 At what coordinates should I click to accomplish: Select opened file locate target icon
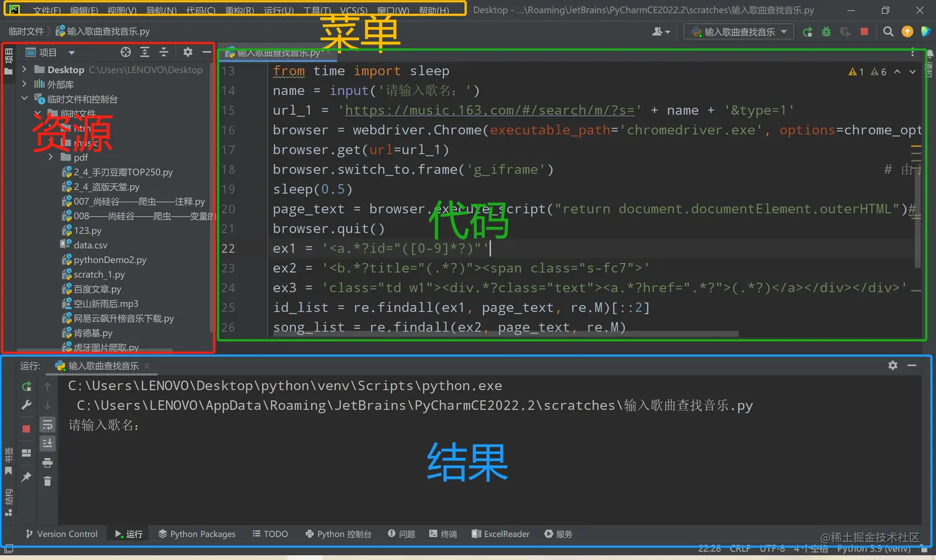pos(126,53)
